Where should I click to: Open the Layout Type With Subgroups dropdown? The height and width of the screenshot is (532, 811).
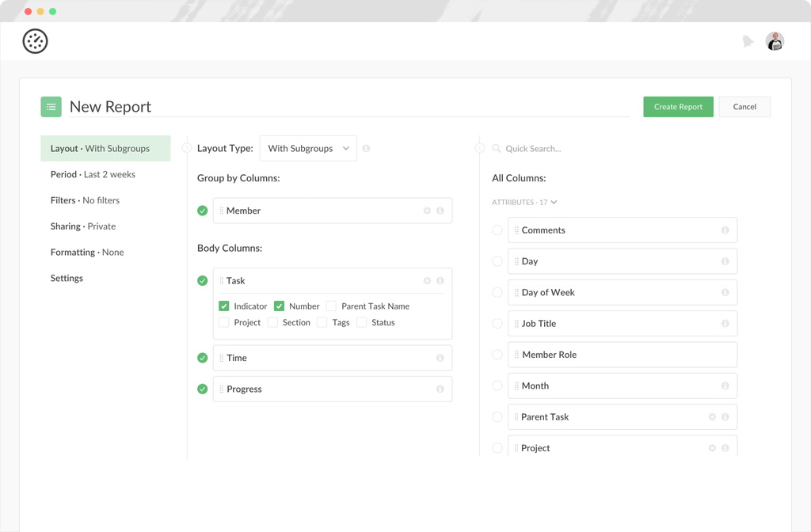[308, 148]
